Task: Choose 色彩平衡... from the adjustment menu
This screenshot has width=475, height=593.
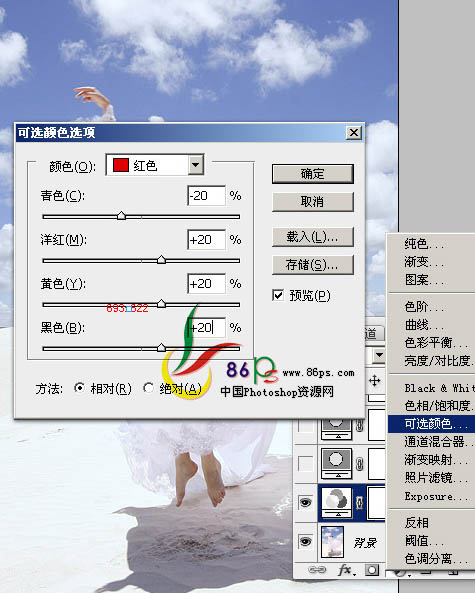Action: [432, 342]
